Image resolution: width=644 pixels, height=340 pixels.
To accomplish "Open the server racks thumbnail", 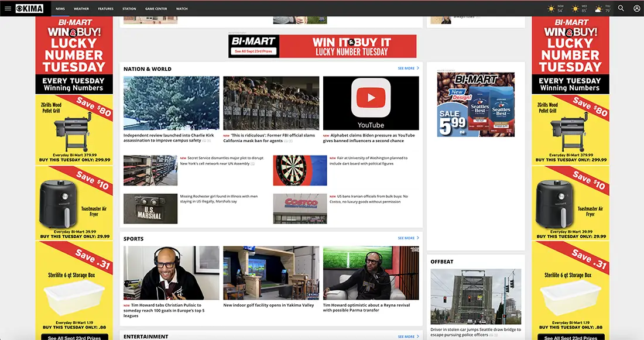I will pyautogui.click(x=150, y=170).
